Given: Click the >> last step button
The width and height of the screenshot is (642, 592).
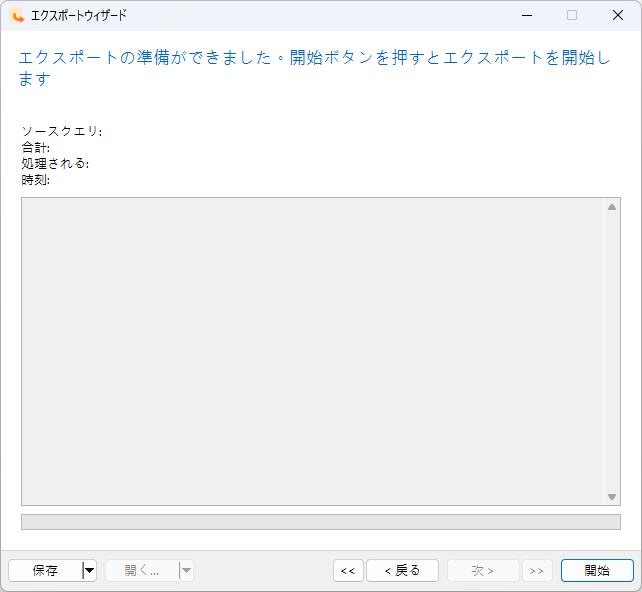Looking at the screenshot, I should pos(537,570).
